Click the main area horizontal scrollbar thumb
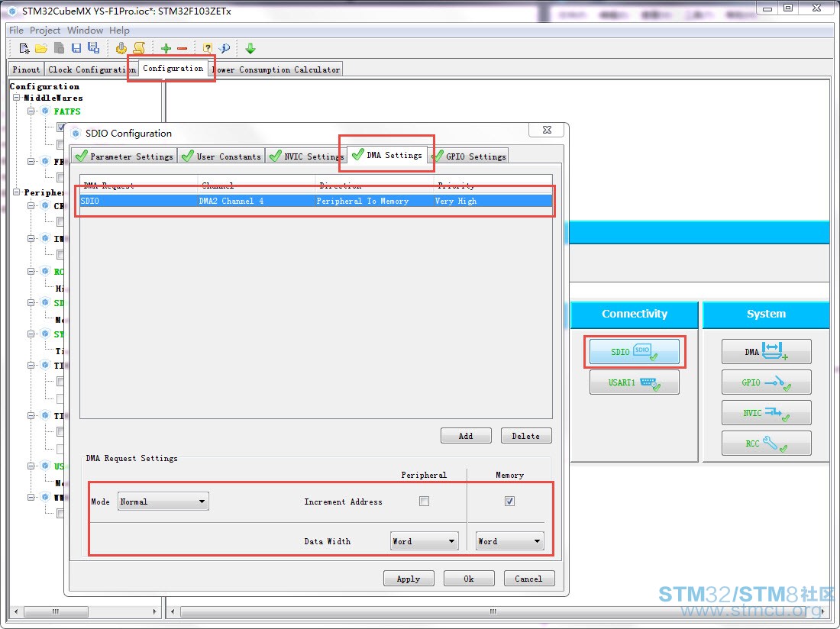This screenshot has width=840, height=629. (493, 611)
